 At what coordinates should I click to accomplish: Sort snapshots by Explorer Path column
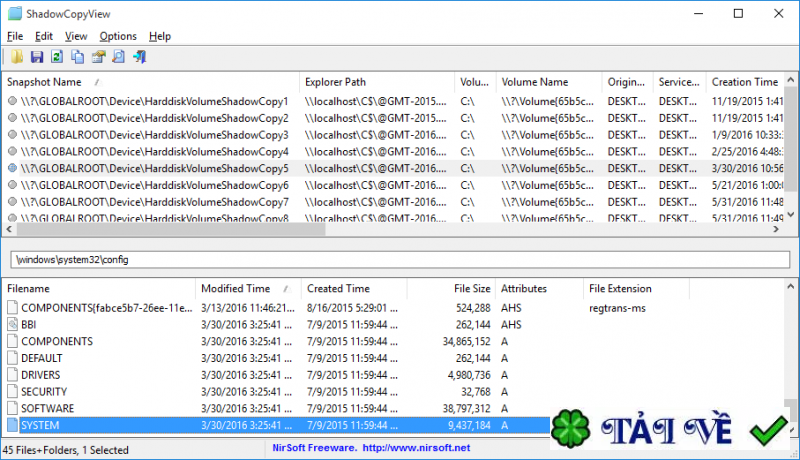(x=377, y=82)
